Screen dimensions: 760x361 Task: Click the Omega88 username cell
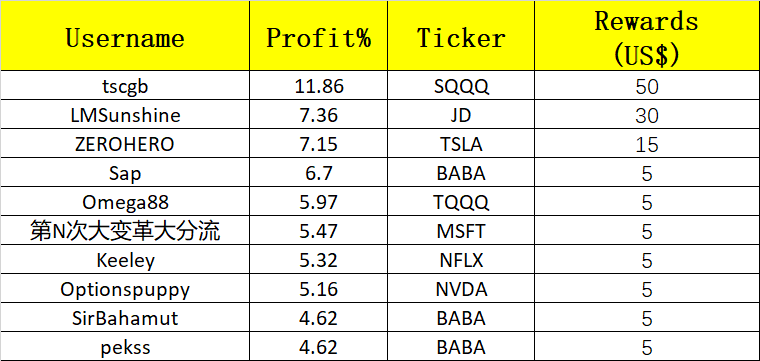(x=125, y=202)
